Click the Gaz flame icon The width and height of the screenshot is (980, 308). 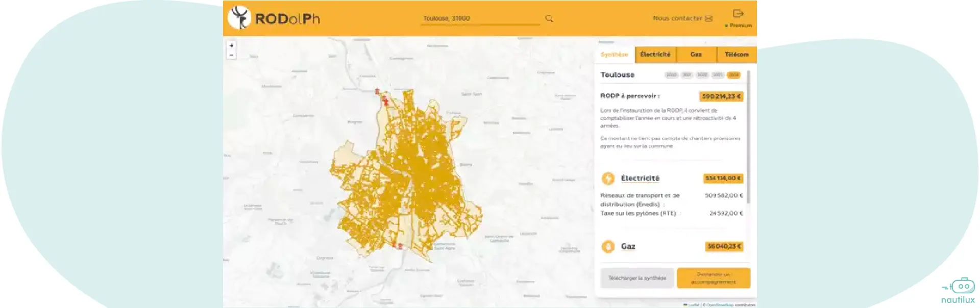tap(608, 246)
